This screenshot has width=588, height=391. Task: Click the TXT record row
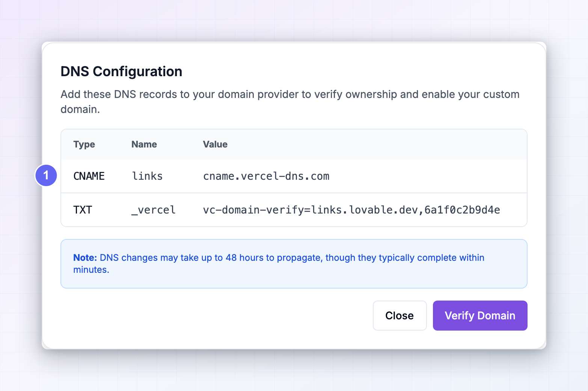coord(294,210)
